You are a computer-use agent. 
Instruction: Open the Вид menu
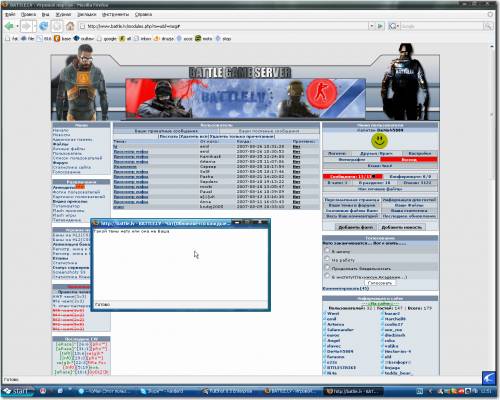[x=46, y=14]
